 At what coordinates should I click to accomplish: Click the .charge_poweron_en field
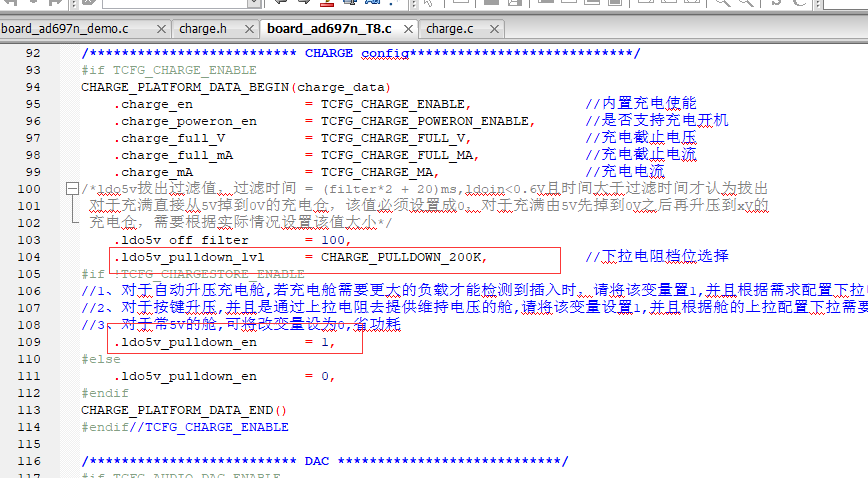point(185,121)
